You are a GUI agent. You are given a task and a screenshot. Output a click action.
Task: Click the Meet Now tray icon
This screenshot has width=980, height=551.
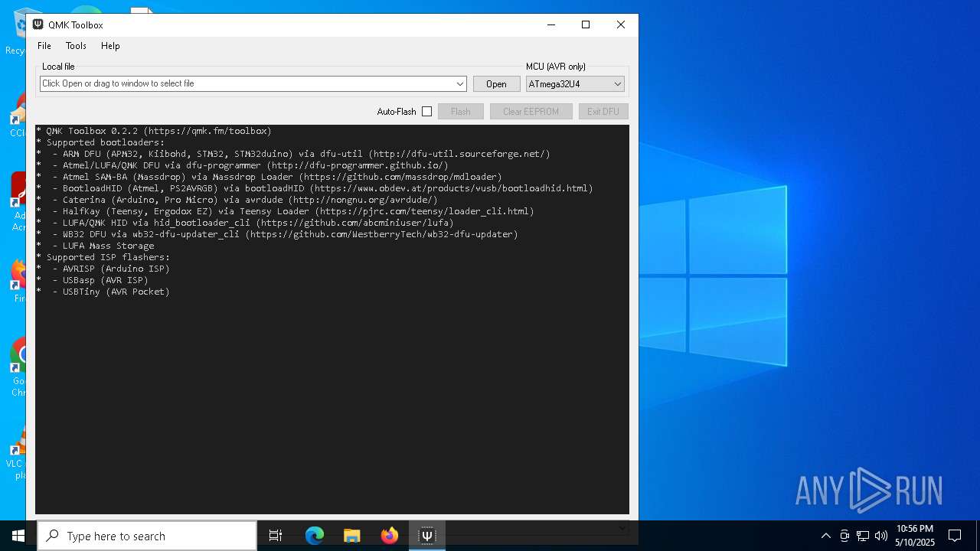tap(844, 536)
